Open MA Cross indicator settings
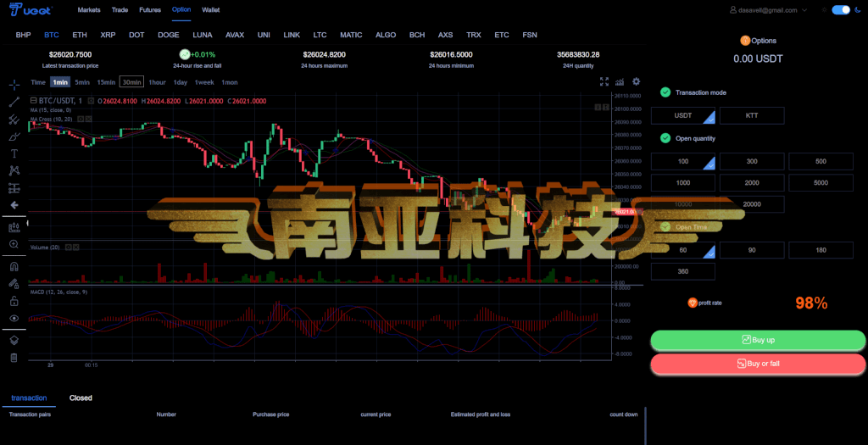This screenshot has width=868, height=445. (81, 119)
